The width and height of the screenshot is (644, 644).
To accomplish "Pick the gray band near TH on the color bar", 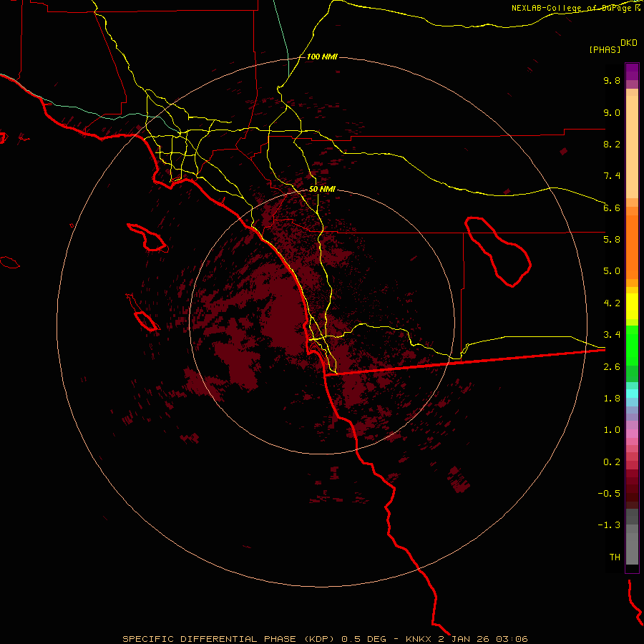I will [632, 548].
